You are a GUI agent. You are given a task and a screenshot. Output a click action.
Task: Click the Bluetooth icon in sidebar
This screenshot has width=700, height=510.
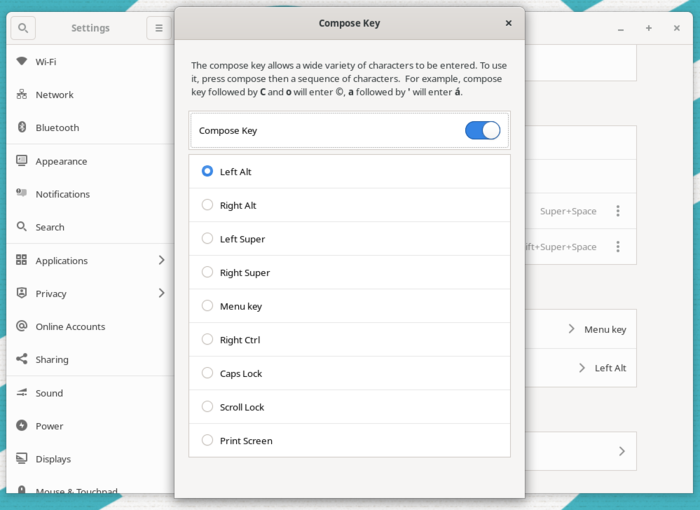(21, 127)
